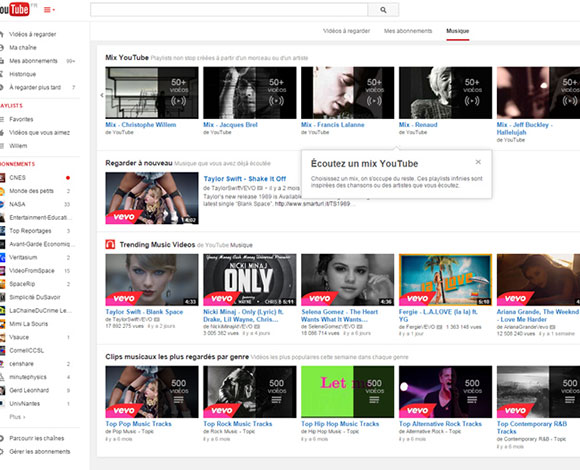Open the Entertainment-Education subscription
This screenshot has width=580, height=470.
pyautogui.click(x=40, y=217)
